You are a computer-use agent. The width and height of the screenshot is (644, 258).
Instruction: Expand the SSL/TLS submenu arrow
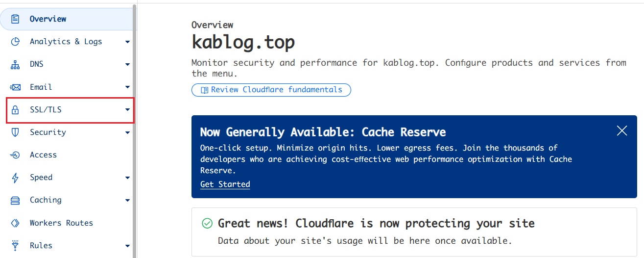[127, 110]
